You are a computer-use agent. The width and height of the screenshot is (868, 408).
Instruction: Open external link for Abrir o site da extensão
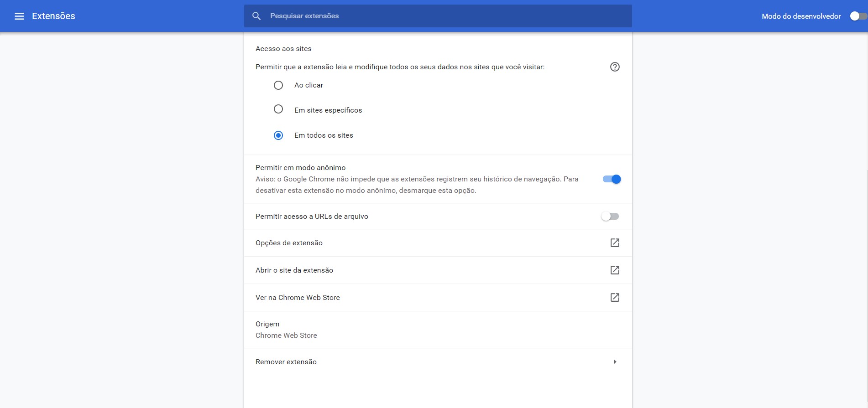(x=615, y=270)
